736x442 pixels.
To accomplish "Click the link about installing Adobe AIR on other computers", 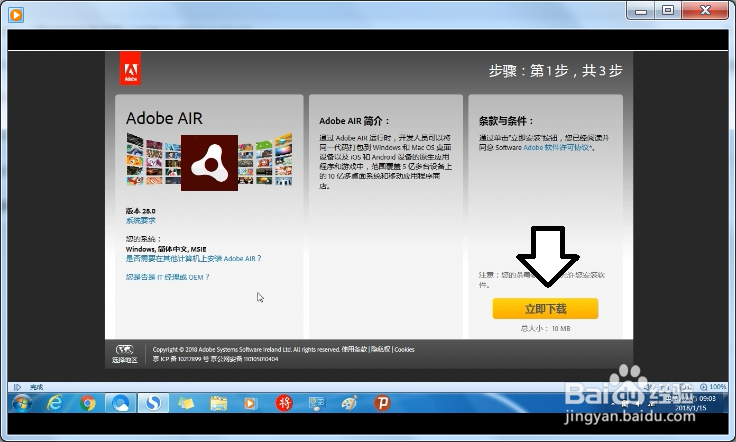I will 193,259.
